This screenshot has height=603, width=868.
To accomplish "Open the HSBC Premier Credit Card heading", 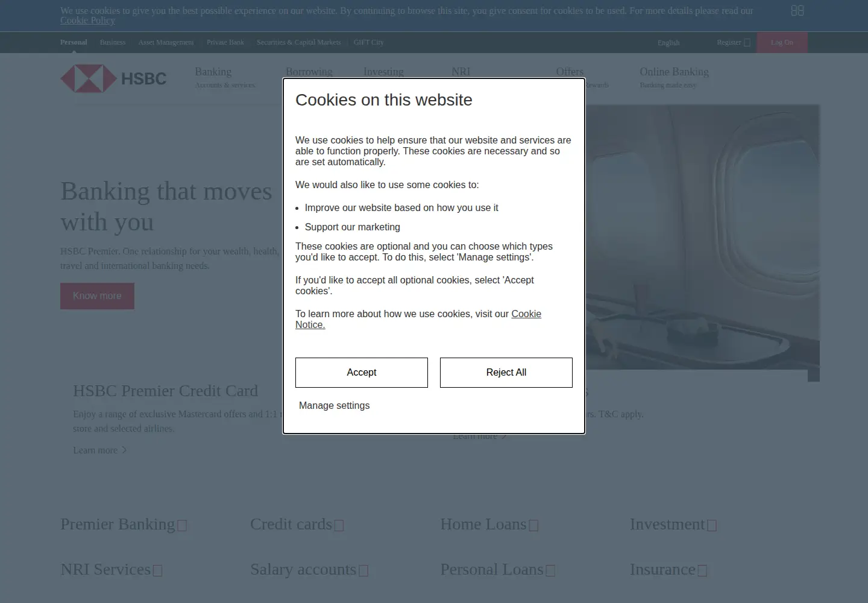I will [x=165, y=391].
